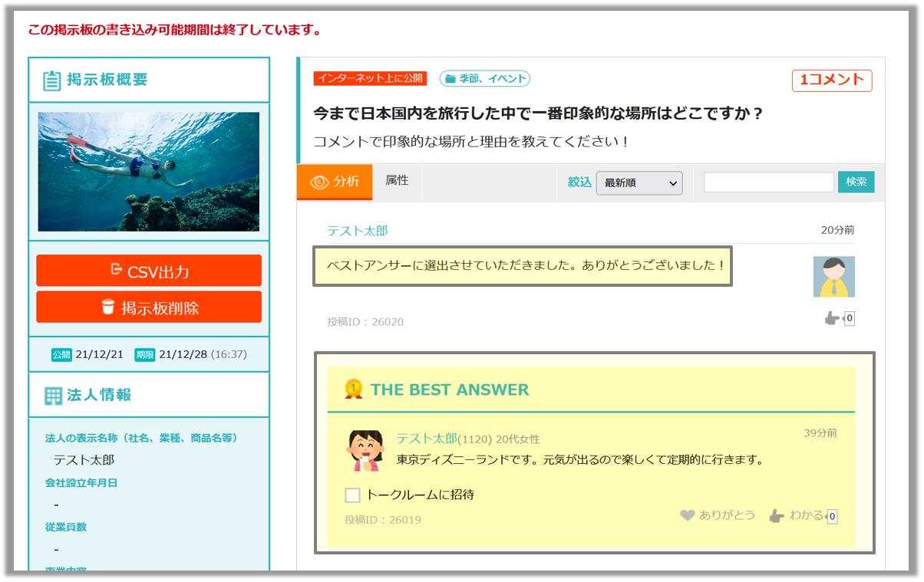Click the 季節、イベント category tag
This screenshot has height=582, width=924.
pos(485,78)
